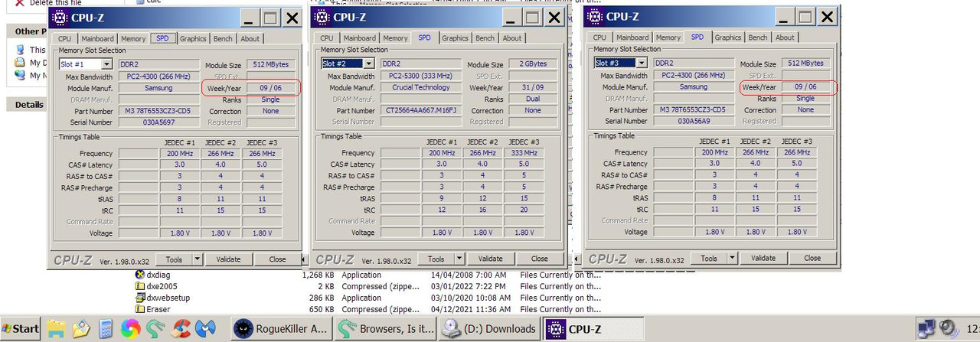Open Graphics tab in Slot #3 CPU-Z window
Screen dimensions: 980x342
point(727,37)
